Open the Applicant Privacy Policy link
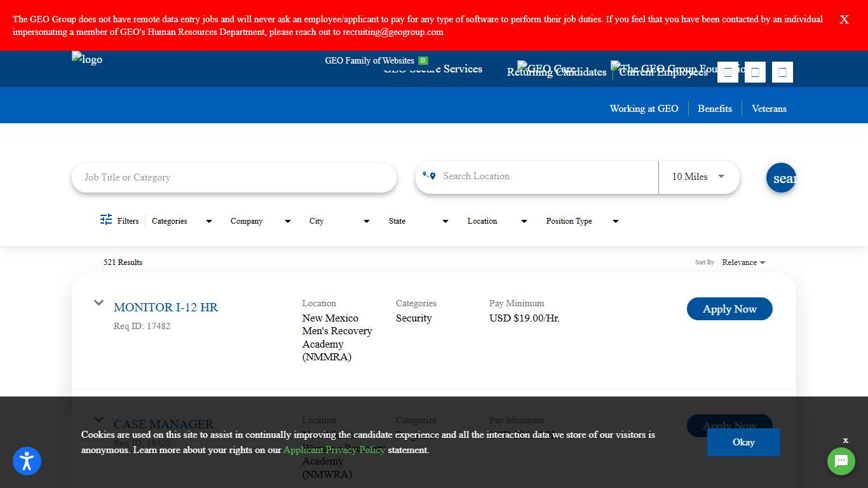 (x=334, y=450)
